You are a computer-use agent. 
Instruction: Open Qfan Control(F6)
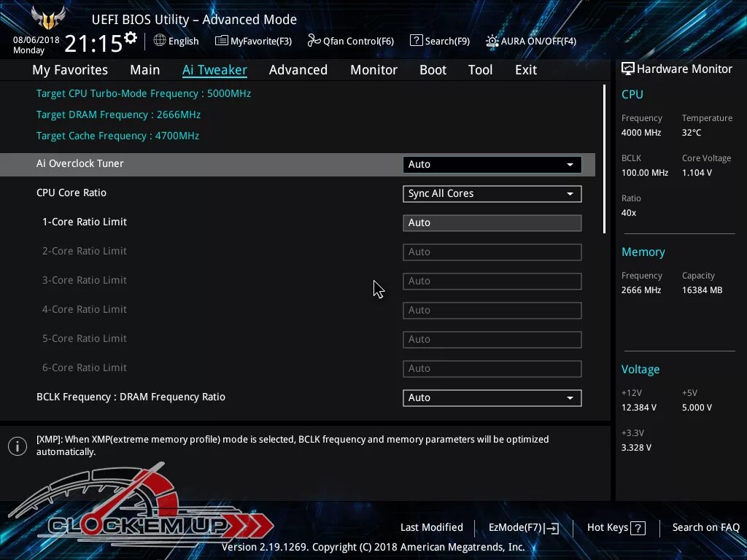click(x=351, y=41)
